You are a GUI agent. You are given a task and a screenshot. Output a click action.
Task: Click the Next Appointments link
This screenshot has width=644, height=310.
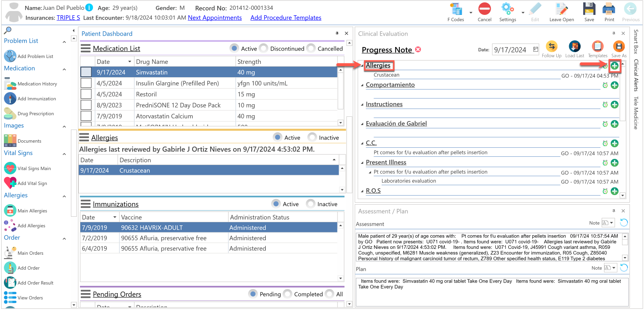[x=215, y=18]
